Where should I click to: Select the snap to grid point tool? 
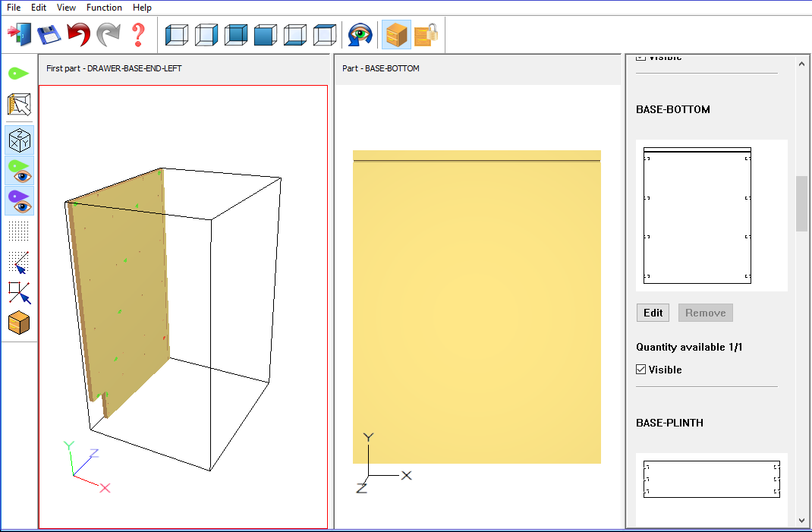click(x=19, y=262)
